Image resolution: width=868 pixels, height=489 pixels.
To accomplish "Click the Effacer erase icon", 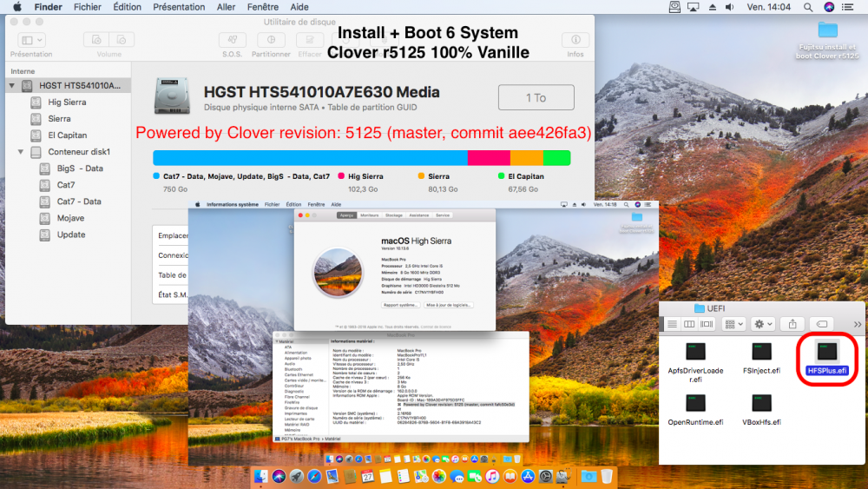I will [x=310, y=40].
